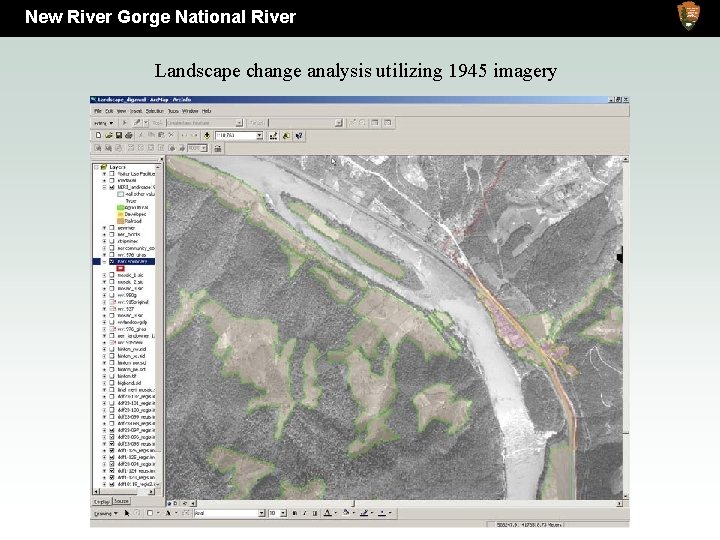Open the Editor toolbar menu button
Image resolution: width=720 pixels, height=540 pixels.
coord(103,123)
